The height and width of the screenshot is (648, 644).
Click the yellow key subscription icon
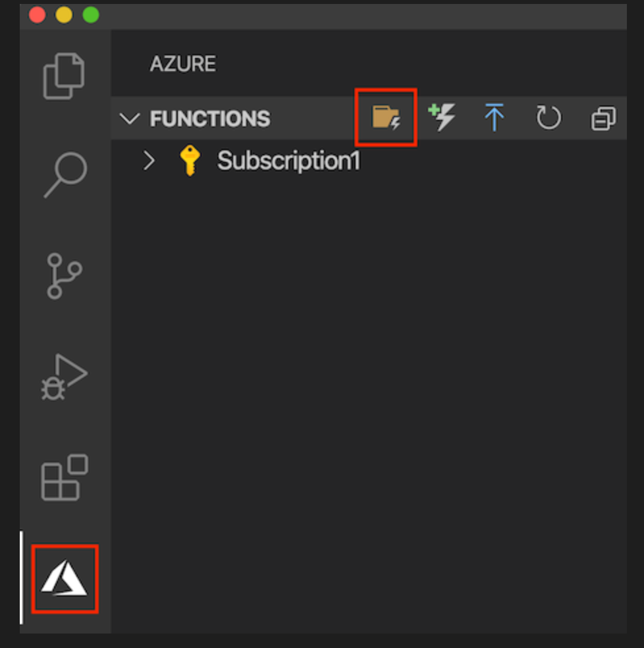coord(190,160)
